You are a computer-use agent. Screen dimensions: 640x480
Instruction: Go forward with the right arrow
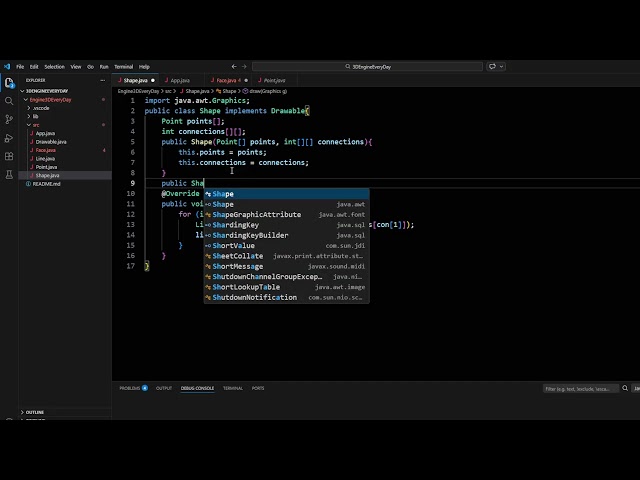(x=244, y=67)
